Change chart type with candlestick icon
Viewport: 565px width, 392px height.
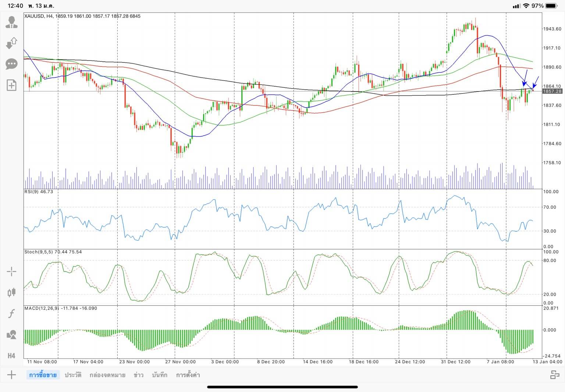click(x=11, y=292)
